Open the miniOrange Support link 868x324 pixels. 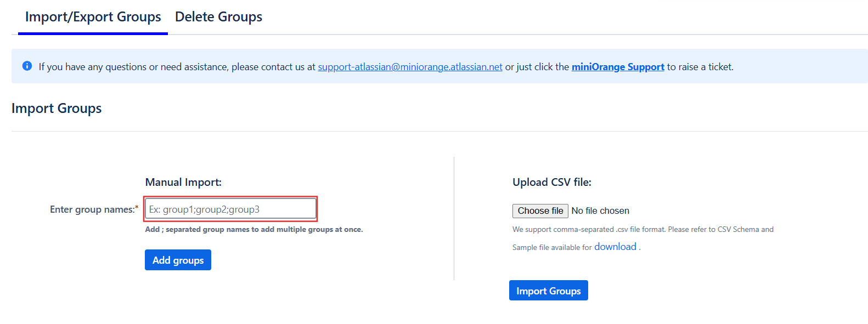pos(618,67)
